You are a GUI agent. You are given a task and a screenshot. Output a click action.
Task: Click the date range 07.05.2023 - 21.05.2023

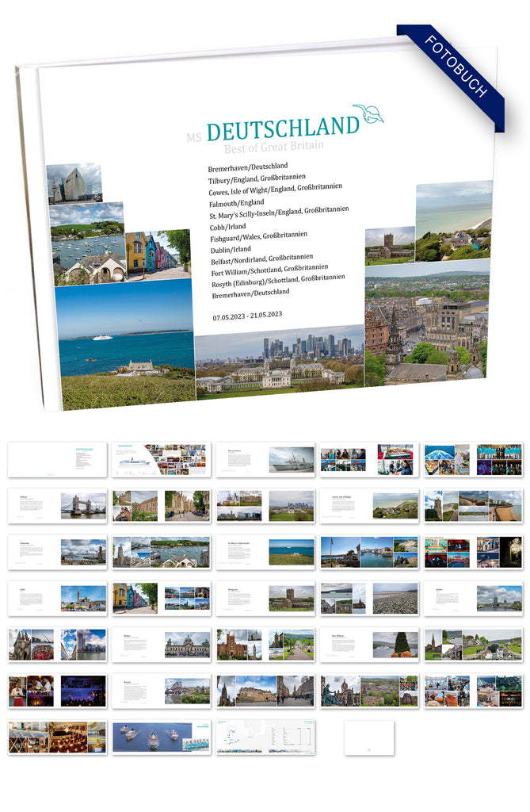click(247, 316)
